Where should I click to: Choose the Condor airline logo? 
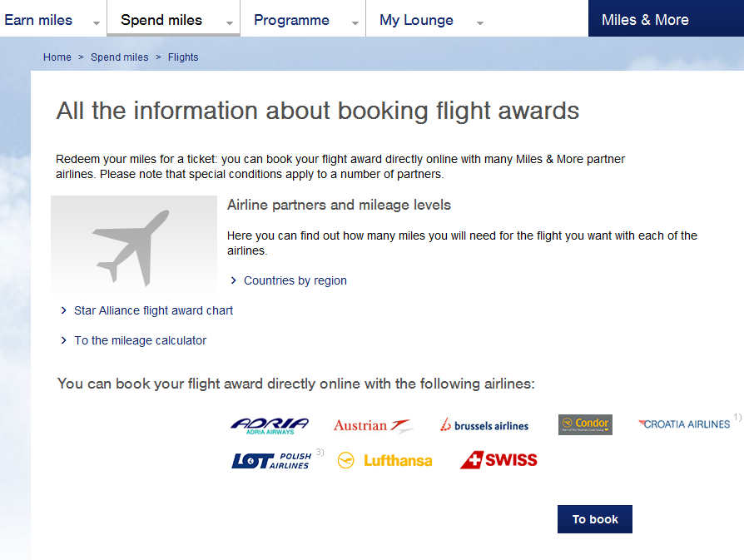(585, 424)
